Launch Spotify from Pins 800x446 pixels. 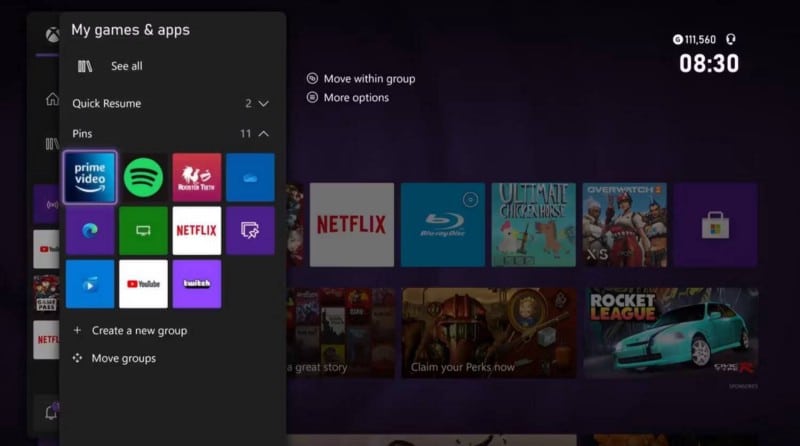pyautogui.click(x=143, y=177)
